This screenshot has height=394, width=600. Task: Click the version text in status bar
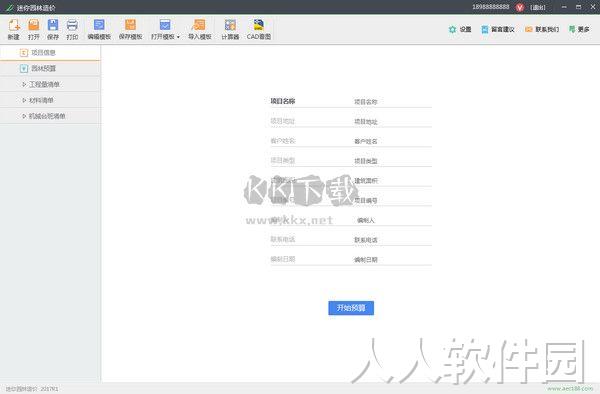[x=32, y=389]
